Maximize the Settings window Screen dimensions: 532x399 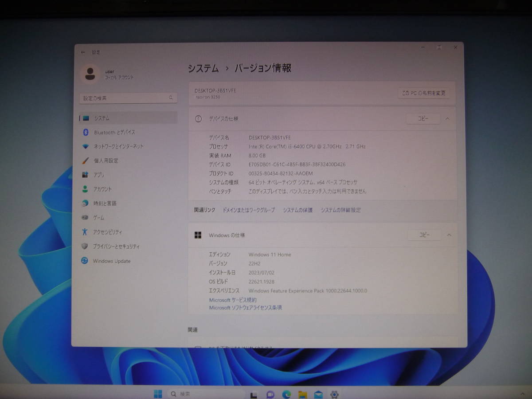[439, 47]
